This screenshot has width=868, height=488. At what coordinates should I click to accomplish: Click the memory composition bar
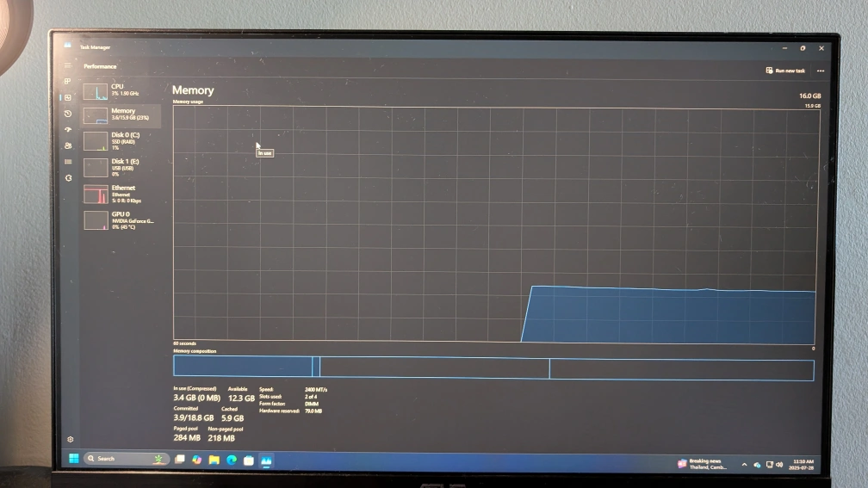pyautogui.click(x=493, y=368)
